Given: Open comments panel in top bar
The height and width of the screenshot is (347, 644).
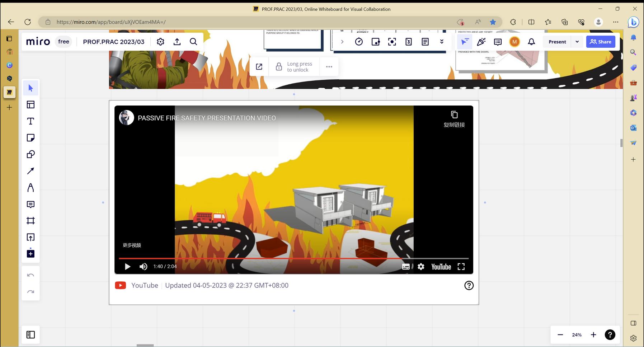Looking at the screenshot, I should [x=498, y=42].
